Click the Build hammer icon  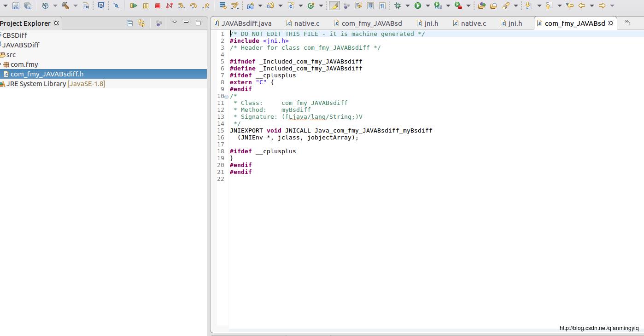(x=65, y=6)
